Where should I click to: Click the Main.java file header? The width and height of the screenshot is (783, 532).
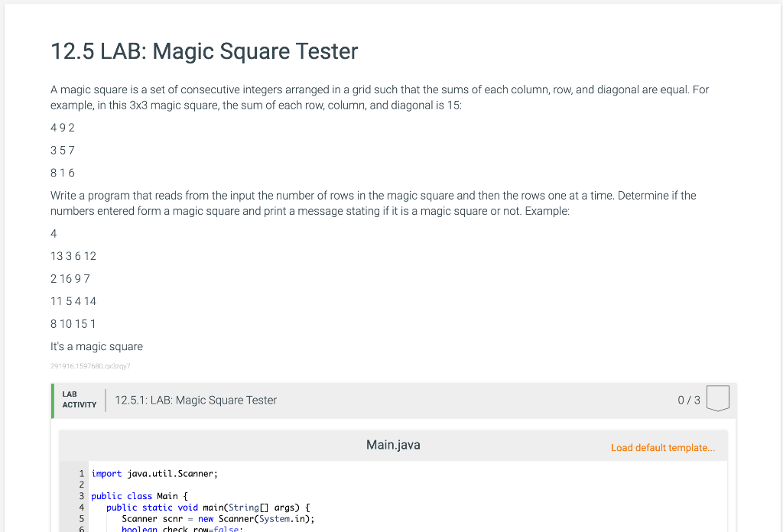click(392, 444)
